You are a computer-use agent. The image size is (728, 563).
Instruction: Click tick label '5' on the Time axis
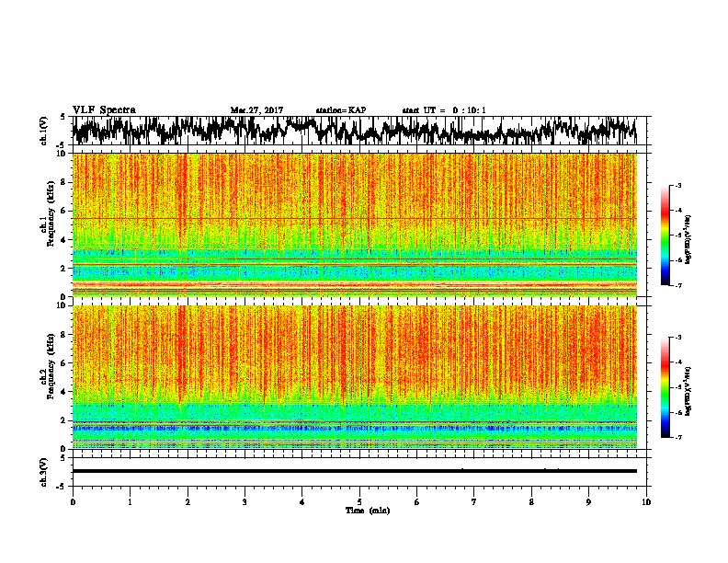(x=359, y=502)
